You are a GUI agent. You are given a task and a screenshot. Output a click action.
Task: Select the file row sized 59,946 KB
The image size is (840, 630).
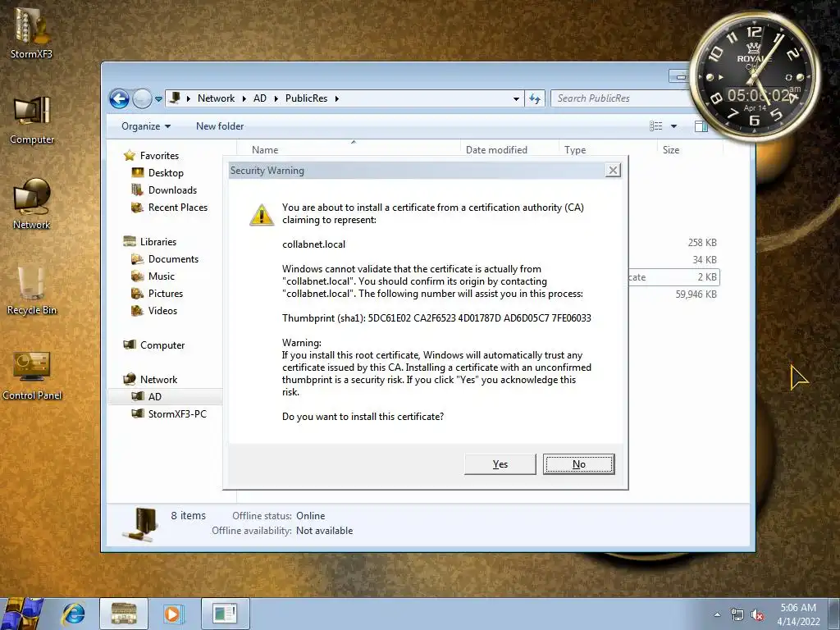point(674,294)
